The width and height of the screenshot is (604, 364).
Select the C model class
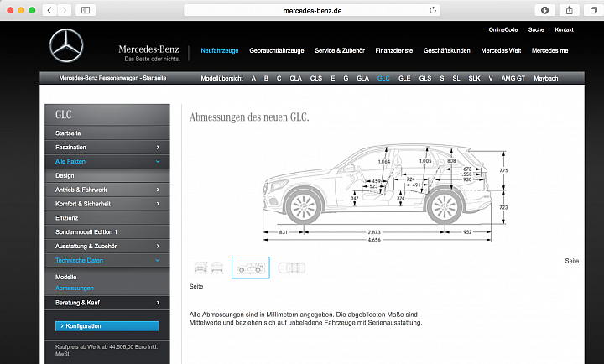[279, 78]
